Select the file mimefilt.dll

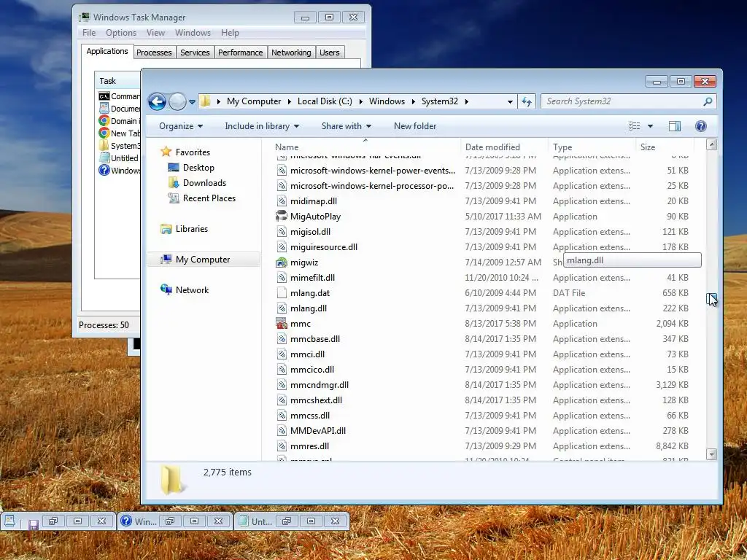(x=312, y=278)
